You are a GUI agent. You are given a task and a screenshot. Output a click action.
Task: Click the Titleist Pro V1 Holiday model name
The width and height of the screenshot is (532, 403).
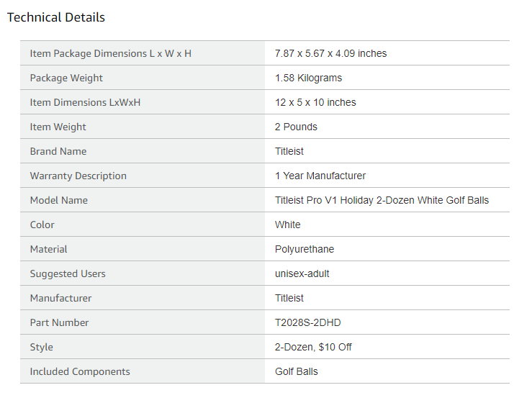click(x=382, y=200)
